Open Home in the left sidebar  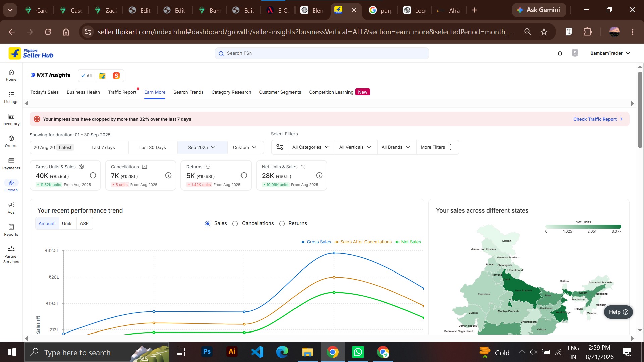click(x=11, y=75)
